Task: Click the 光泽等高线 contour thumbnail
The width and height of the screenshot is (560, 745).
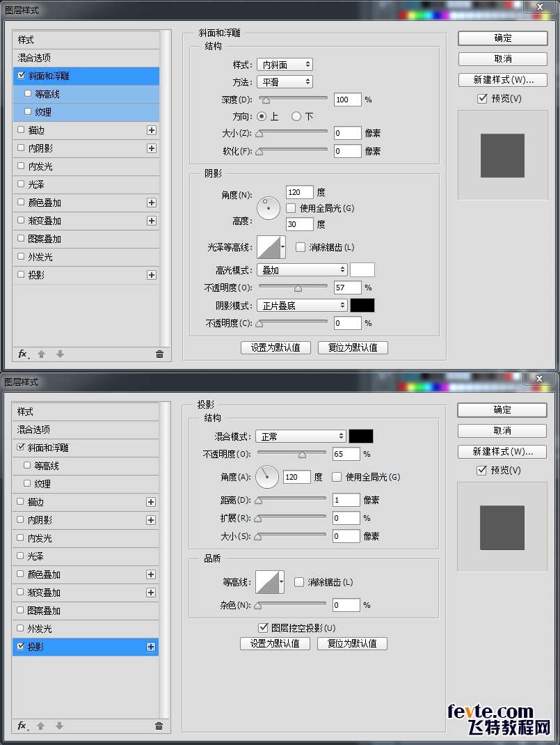Action: pos(269,247)
